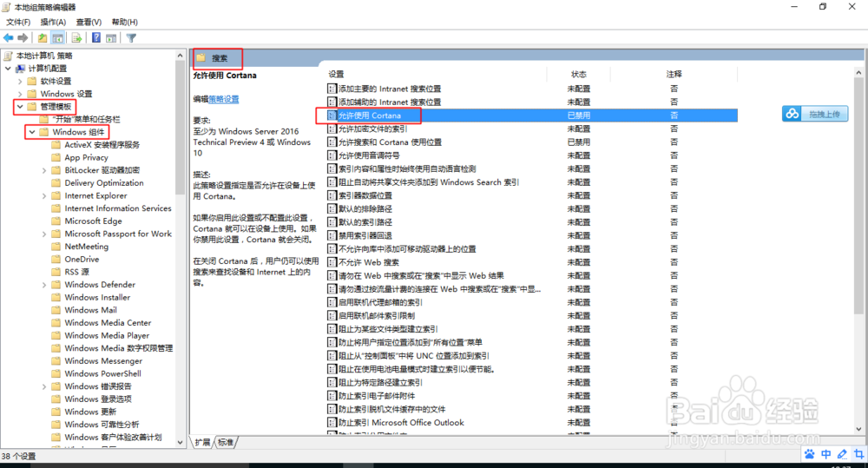Click the policy icon beside 不允许 Web 搜索
Image resolution: width=868 pixels, height=468 pixels.
pos(332,262)
